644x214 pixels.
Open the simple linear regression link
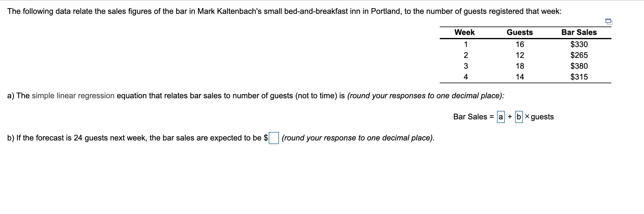(73, 96)
